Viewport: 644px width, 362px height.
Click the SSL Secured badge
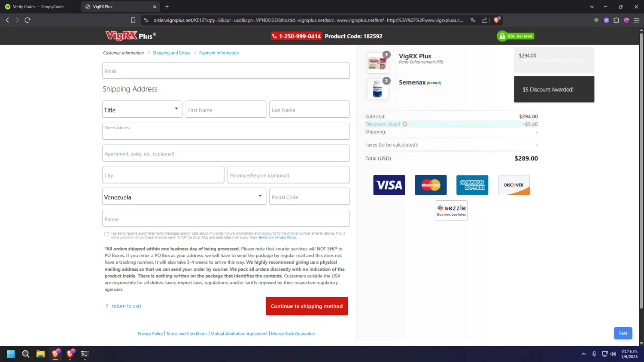click(516, 36)
